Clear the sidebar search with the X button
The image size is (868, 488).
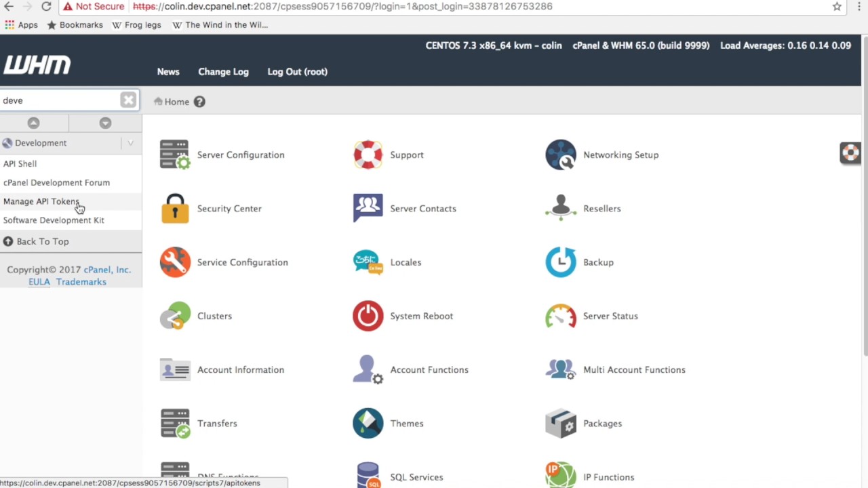[x=128, y=100]
